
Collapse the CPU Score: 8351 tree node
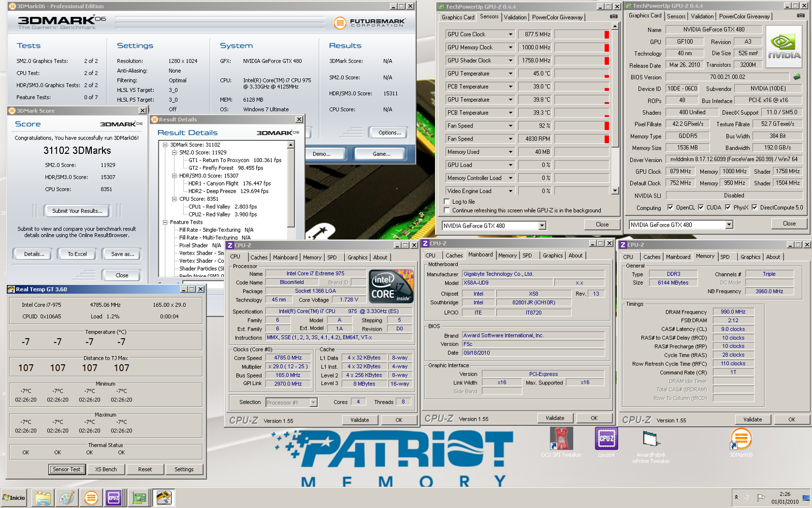174,199
